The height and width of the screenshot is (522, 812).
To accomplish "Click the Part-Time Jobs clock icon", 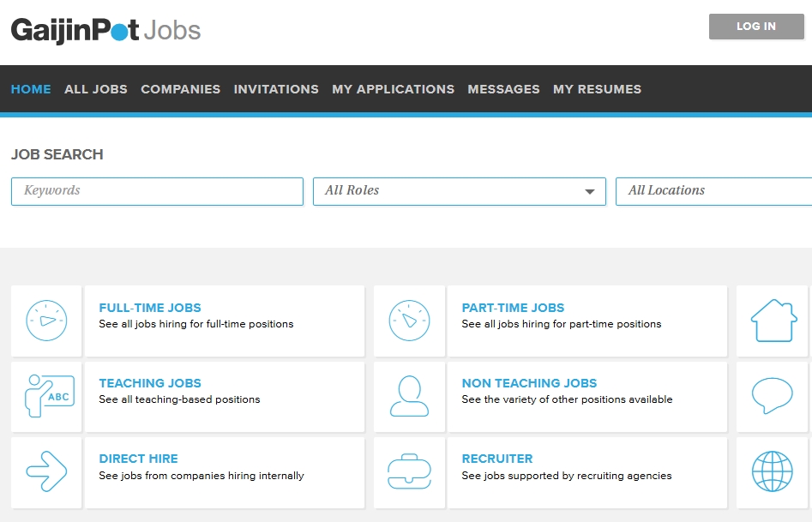I will click(409, 321).
